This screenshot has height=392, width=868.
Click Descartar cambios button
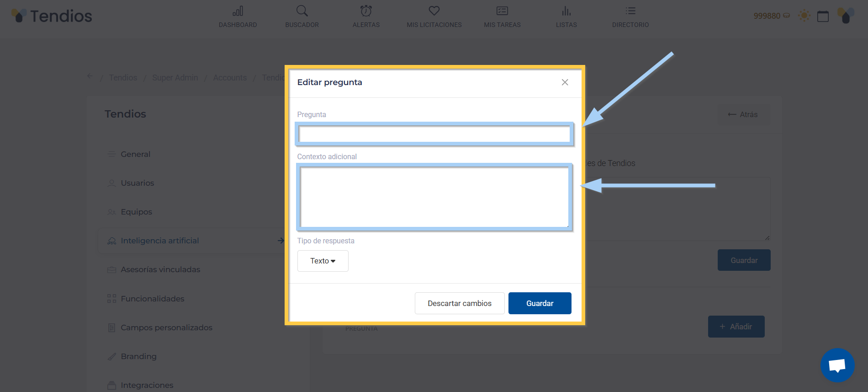459,303
